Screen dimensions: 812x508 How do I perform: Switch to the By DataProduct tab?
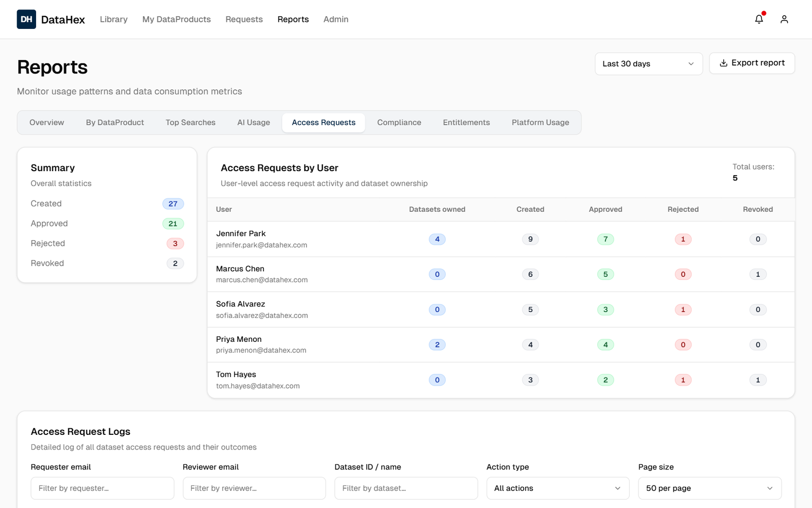point(115,122)
